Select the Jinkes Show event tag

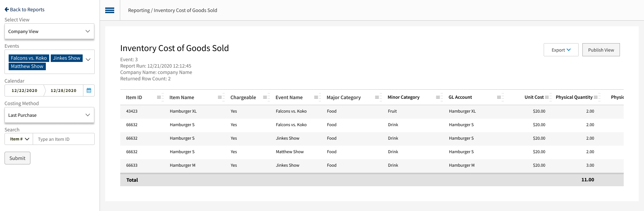(67, 58)
